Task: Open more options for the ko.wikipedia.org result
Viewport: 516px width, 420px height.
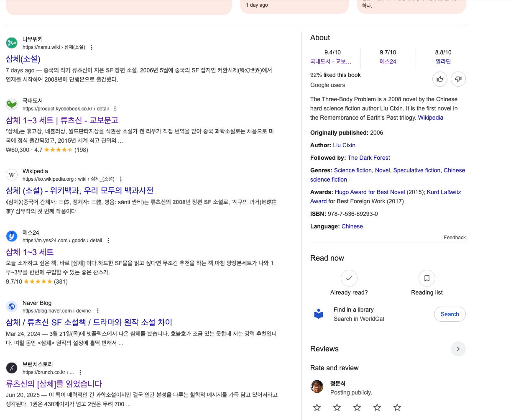Action: coord(121,179)
